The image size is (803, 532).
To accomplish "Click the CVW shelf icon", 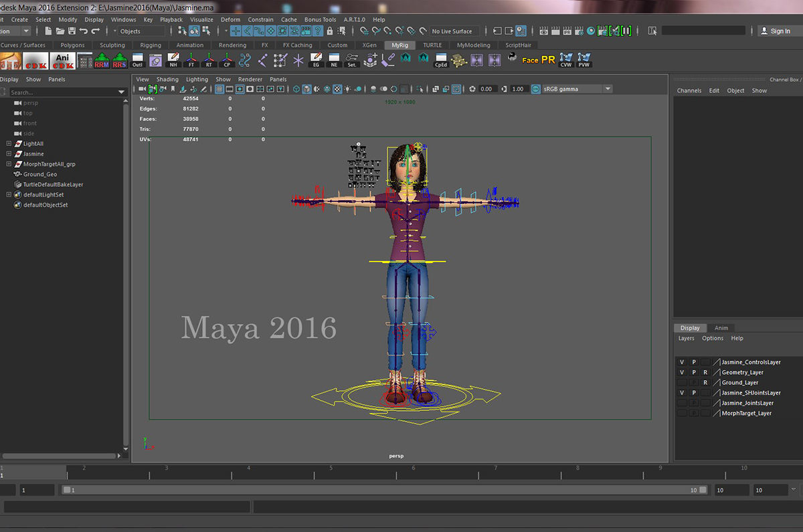I will (566, 61).
